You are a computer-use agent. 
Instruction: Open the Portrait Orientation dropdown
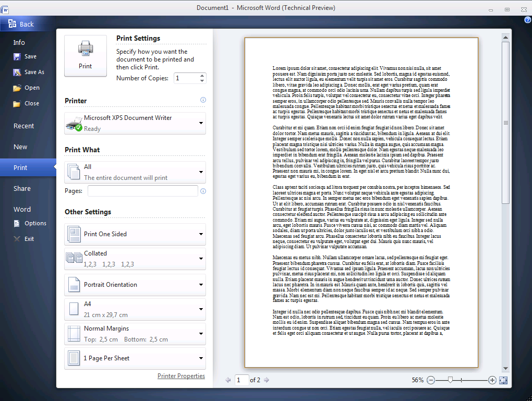pos(201,285)
